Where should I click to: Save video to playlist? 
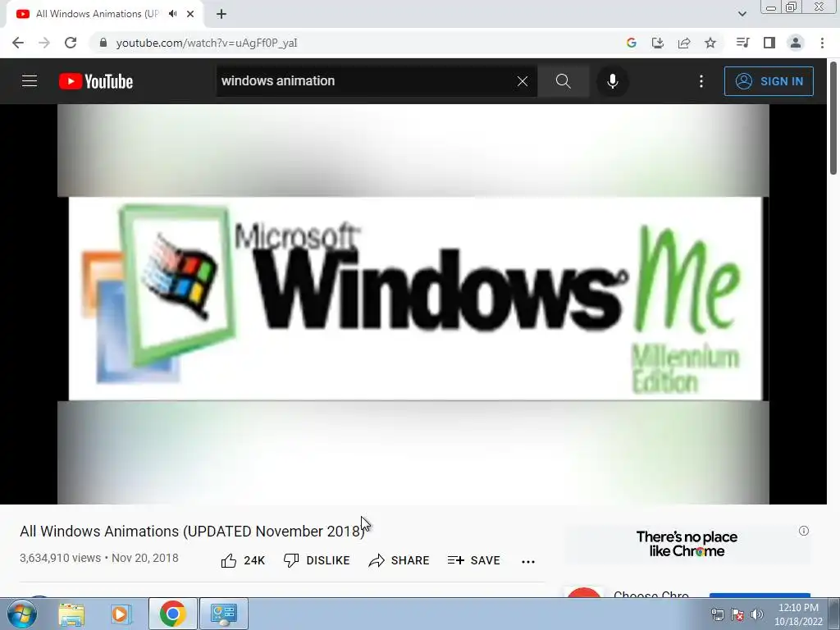[x=473, y=560]
